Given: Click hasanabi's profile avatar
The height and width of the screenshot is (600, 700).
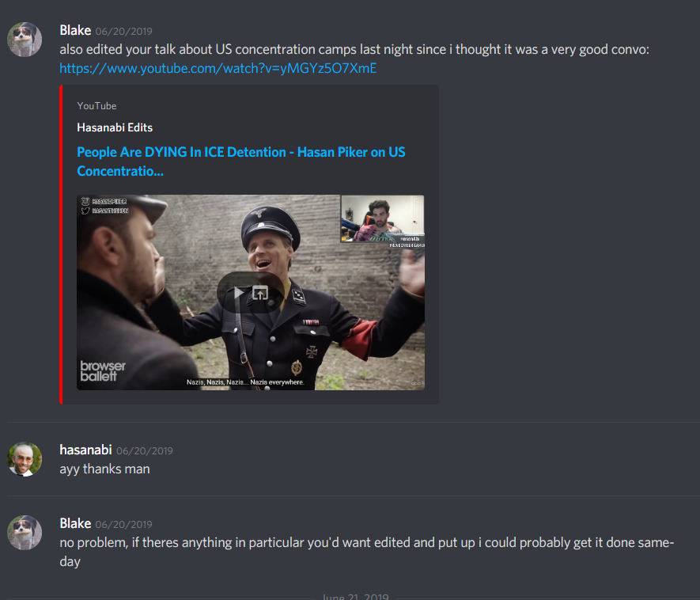Looking at the screenshot, I should click(25, 459).
